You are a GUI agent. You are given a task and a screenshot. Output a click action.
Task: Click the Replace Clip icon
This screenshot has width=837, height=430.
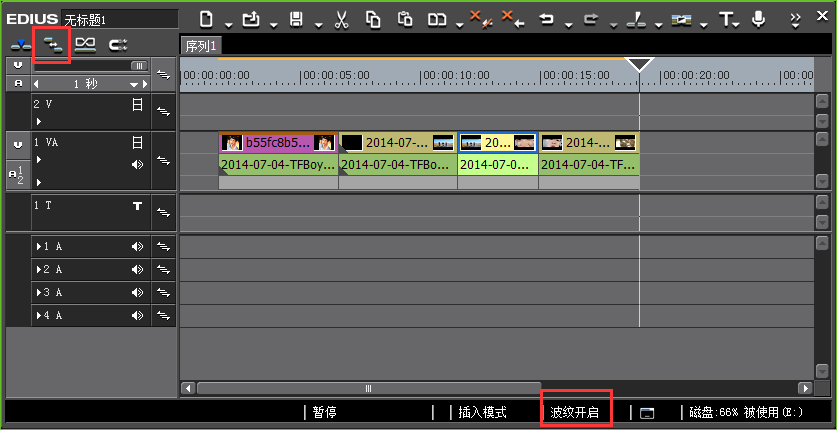point(437,20)
